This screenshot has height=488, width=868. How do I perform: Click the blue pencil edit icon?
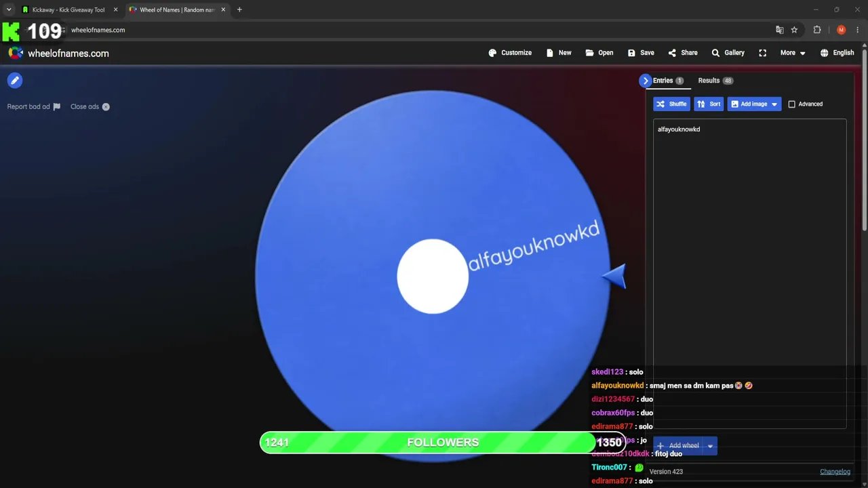15,81
